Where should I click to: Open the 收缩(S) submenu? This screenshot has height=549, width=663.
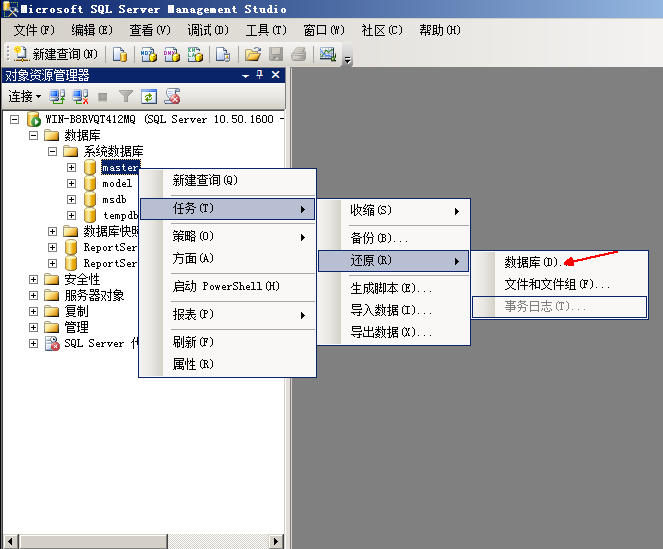393,210
